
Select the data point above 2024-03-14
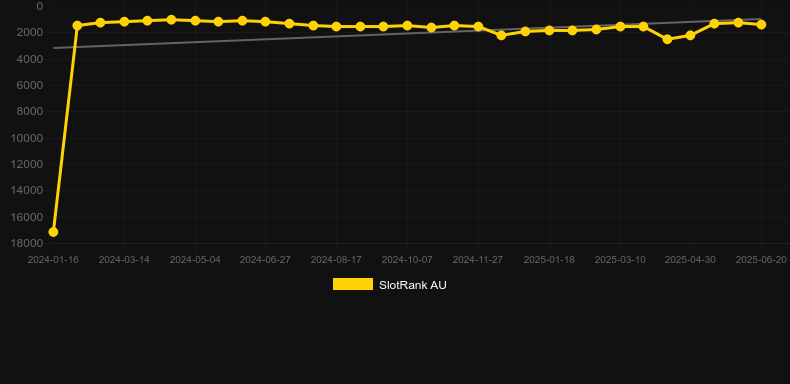tap(124, 22)
